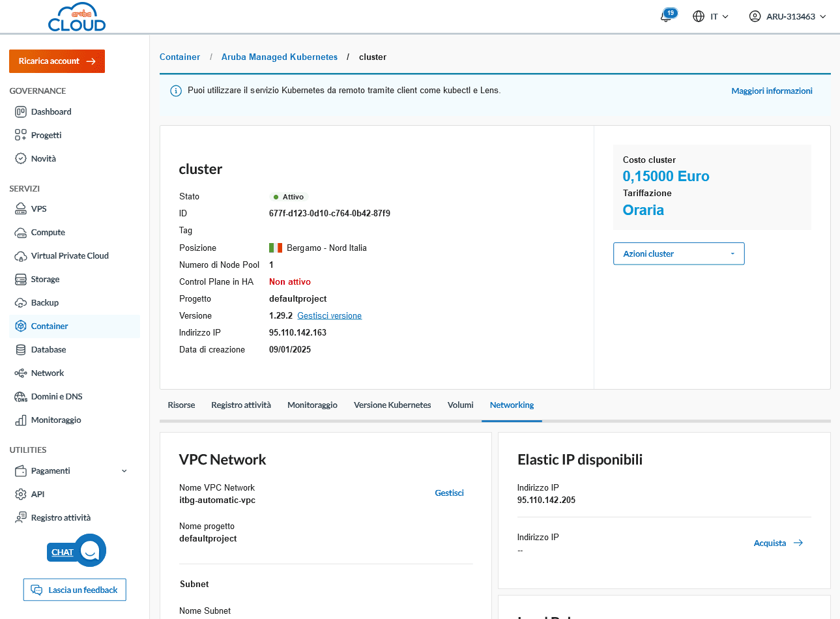Expand the Azioni cluster dropdown

coord(678,254)
